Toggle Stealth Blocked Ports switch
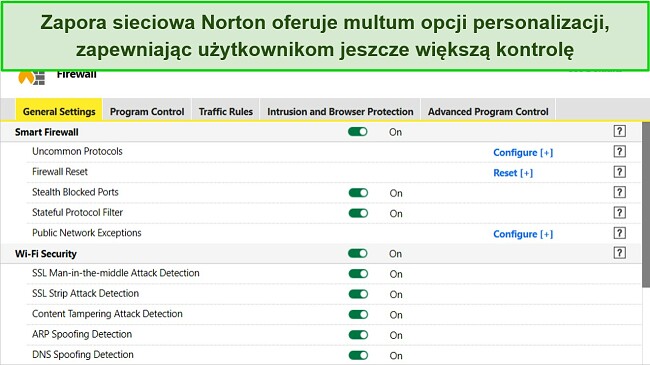 tap(358, 193)
